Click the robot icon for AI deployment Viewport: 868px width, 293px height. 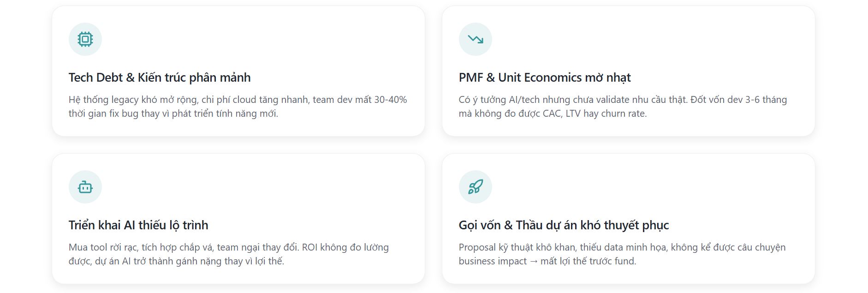[85, 187]
